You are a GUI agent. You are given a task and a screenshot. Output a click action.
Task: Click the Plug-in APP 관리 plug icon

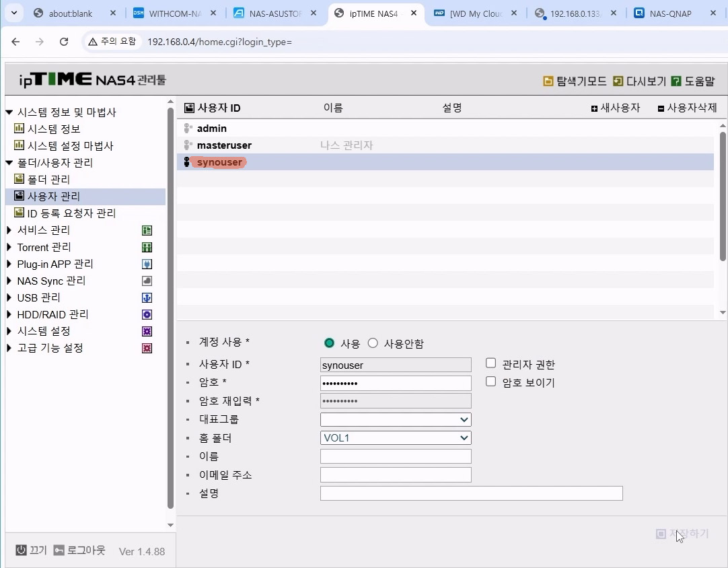pyautogui.click(x=147, y=264)
